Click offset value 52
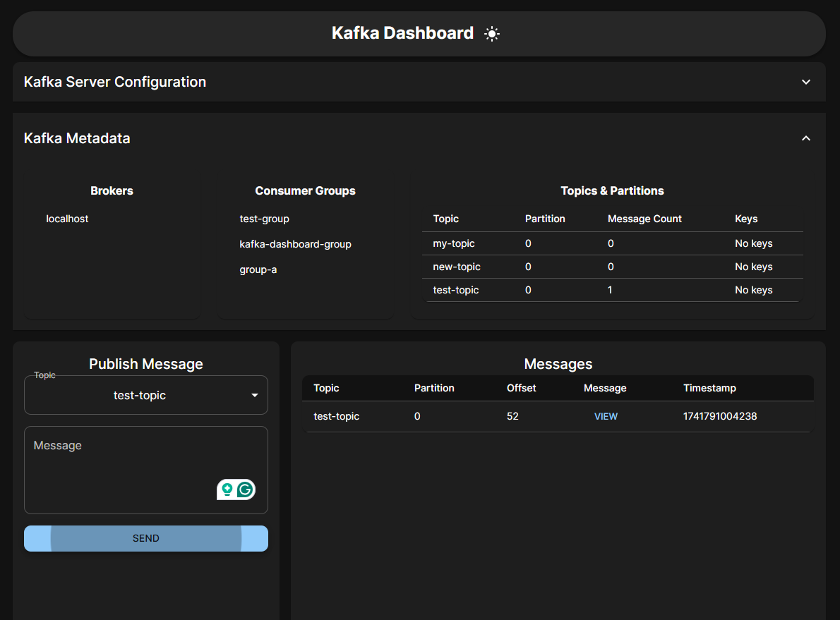Image resolution: width=840 pixels, height=620 pixels. point(512,417)
